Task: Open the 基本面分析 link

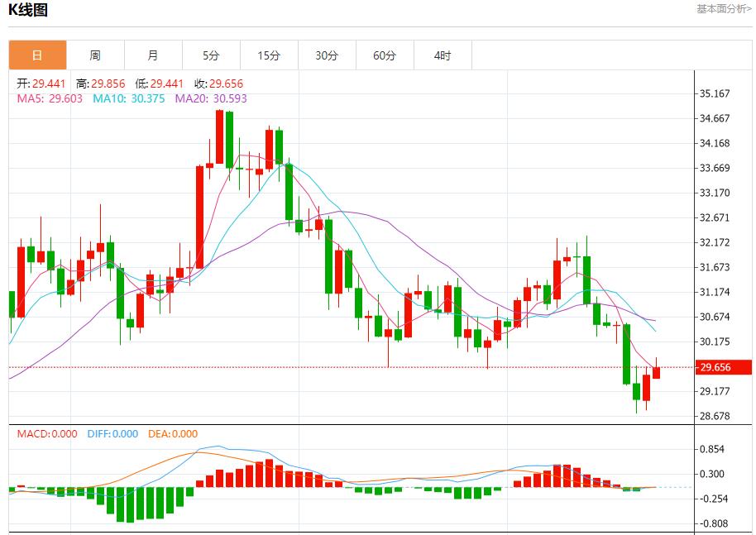Action: [x=724, y=9]
